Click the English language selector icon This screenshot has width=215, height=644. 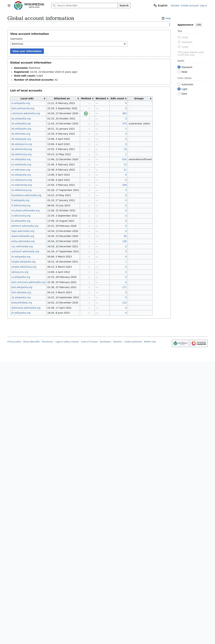[x=155, y=6]
